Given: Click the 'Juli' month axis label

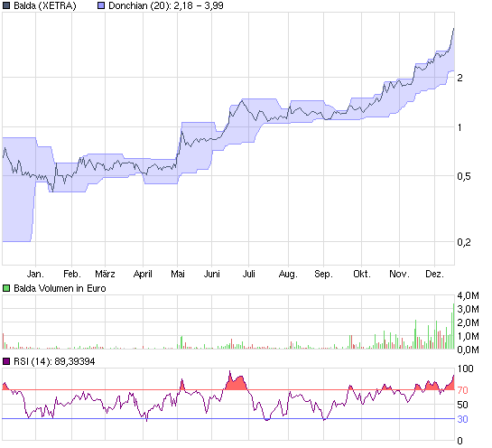Looking at the screenshot, I should [x=249, y=274].
